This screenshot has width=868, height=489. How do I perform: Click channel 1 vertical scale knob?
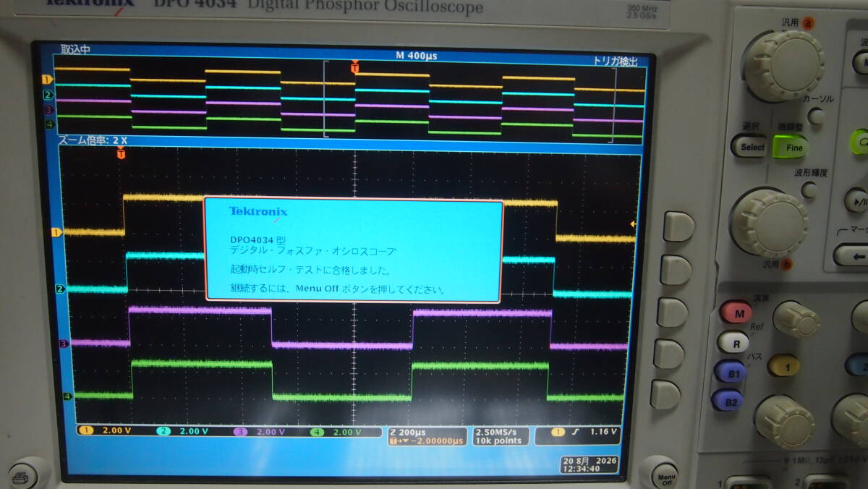coord(785,421)
